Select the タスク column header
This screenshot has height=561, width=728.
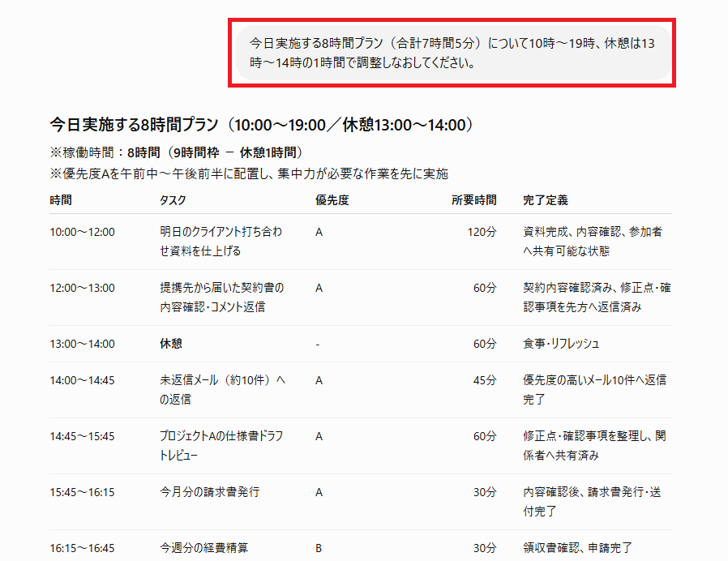tap(173, 200)
